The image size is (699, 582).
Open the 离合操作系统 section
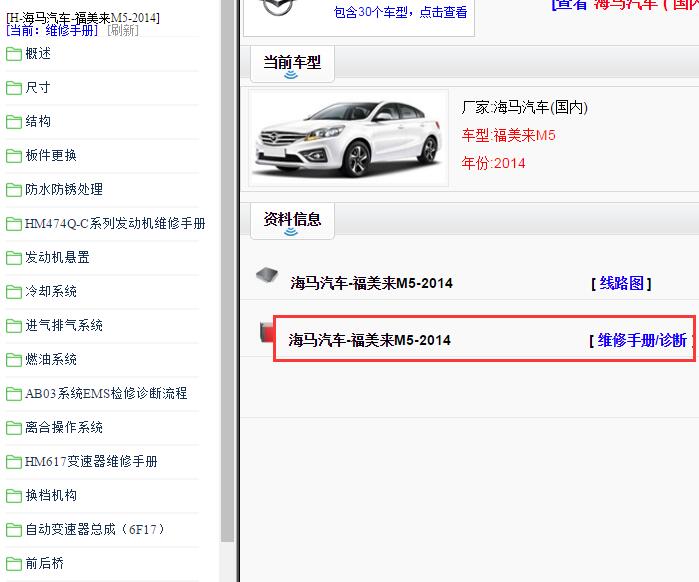pyautogui.click(x=64, y=427)
